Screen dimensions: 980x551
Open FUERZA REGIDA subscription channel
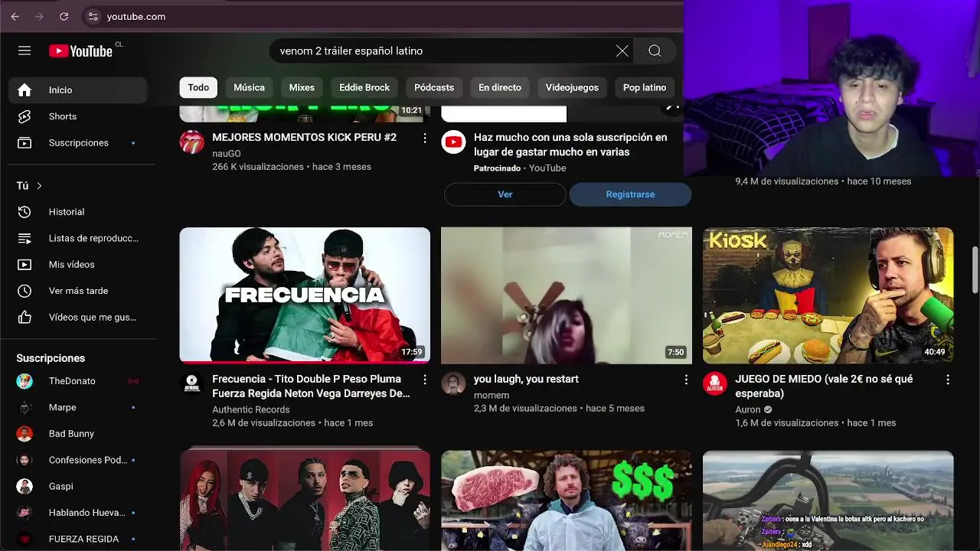[77, 539]
